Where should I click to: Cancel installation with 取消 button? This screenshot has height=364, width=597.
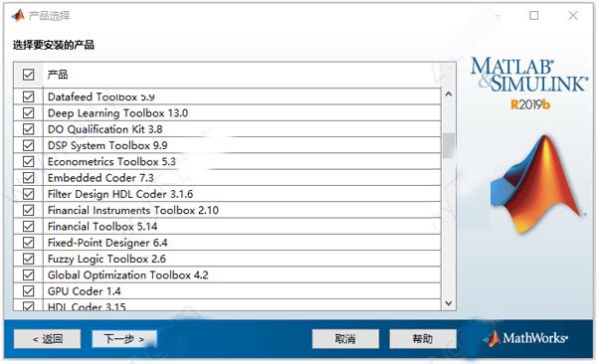345,339
